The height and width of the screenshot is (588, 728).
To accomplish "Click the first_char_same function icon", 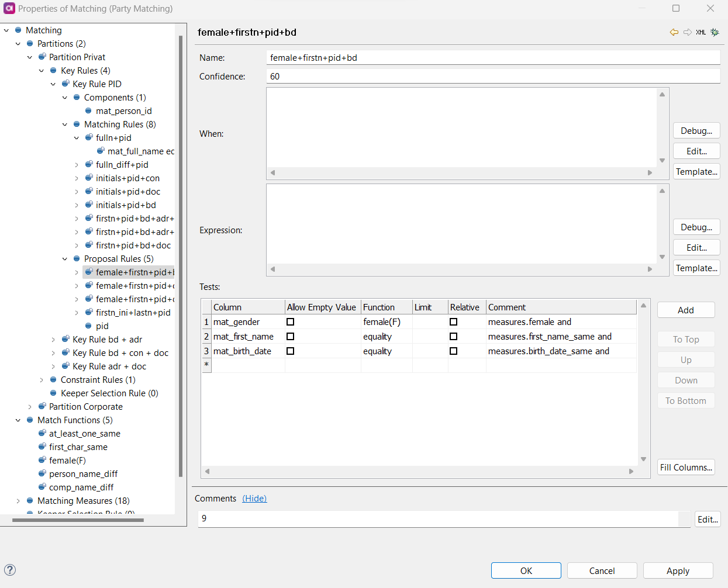I will click(42, 447).
